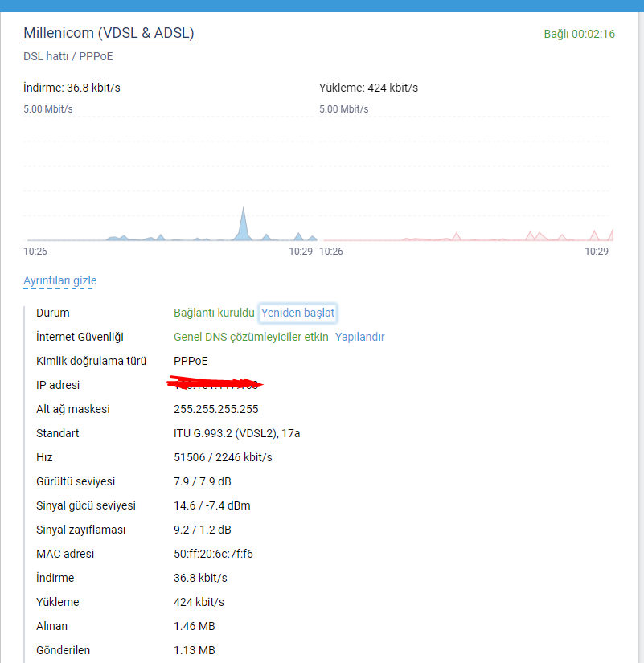The image size is (644, 663).
Task: Click the Alt ağ maskesi label
Action: click(73, 409)
